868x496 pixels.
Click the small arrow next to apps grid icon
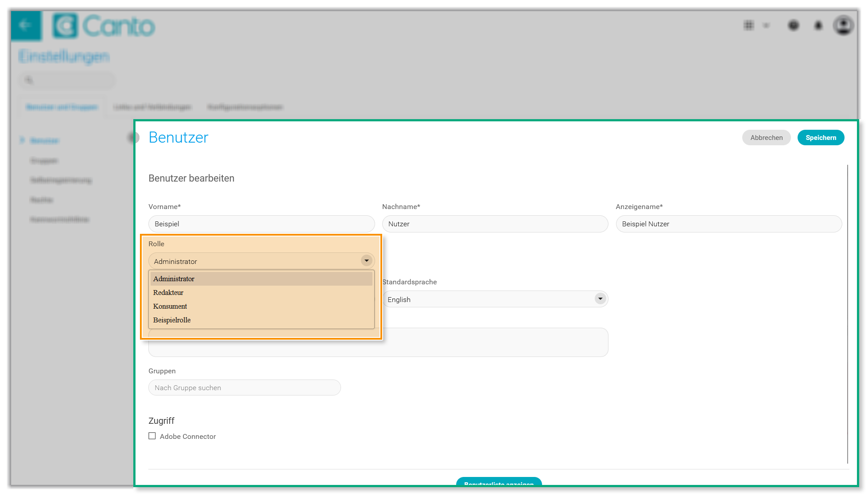pos(766,25)
